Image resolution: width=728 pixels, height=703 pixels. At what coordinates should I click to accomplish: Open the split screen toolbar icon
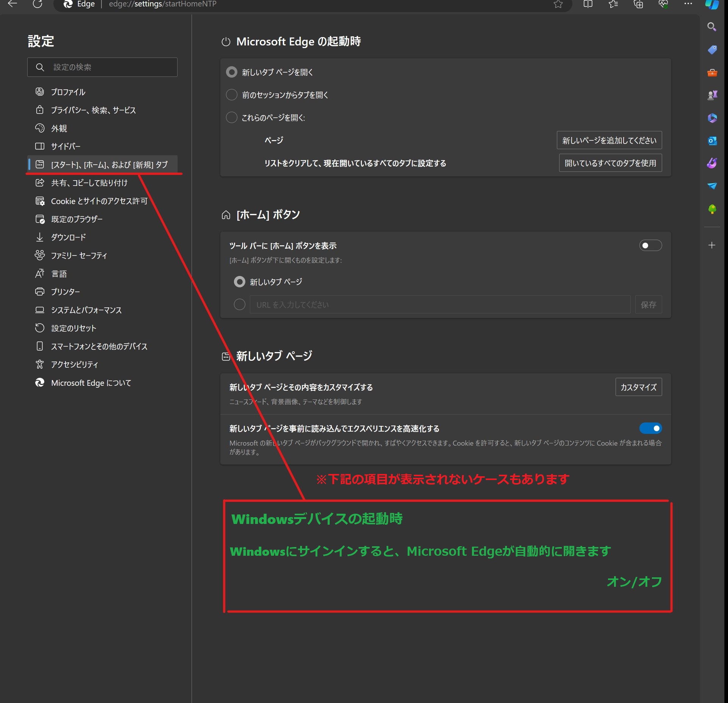[x=588, y=4]
